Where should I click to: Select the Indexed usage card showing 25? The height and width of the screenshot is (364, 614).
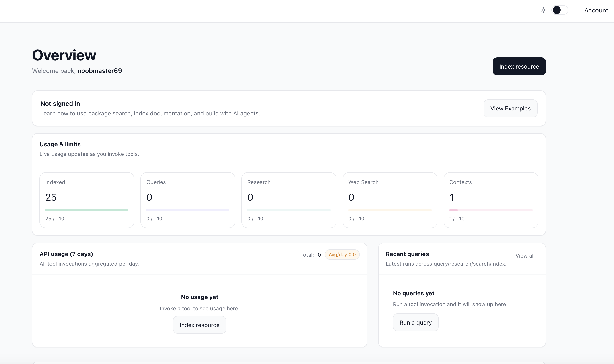87,200
